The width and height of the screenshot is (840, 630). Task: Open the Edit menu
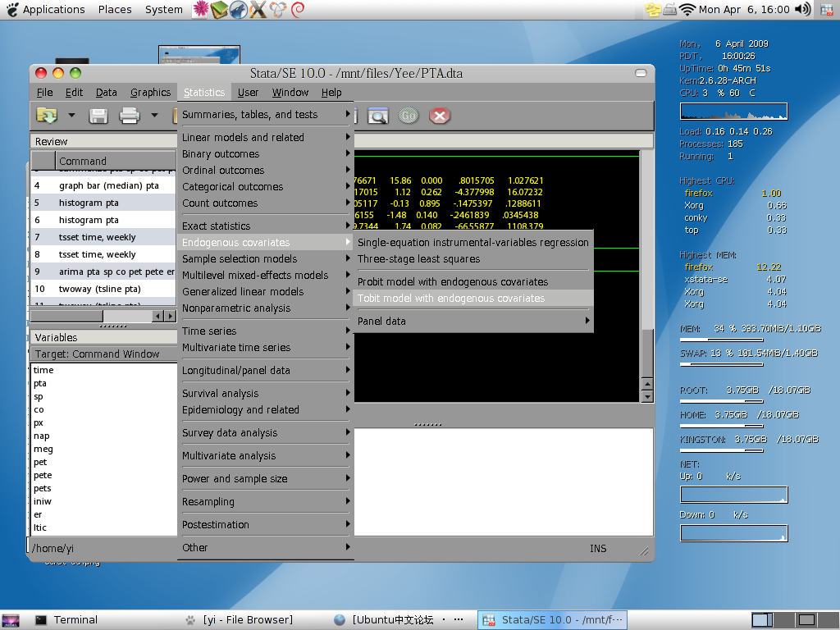74,92
